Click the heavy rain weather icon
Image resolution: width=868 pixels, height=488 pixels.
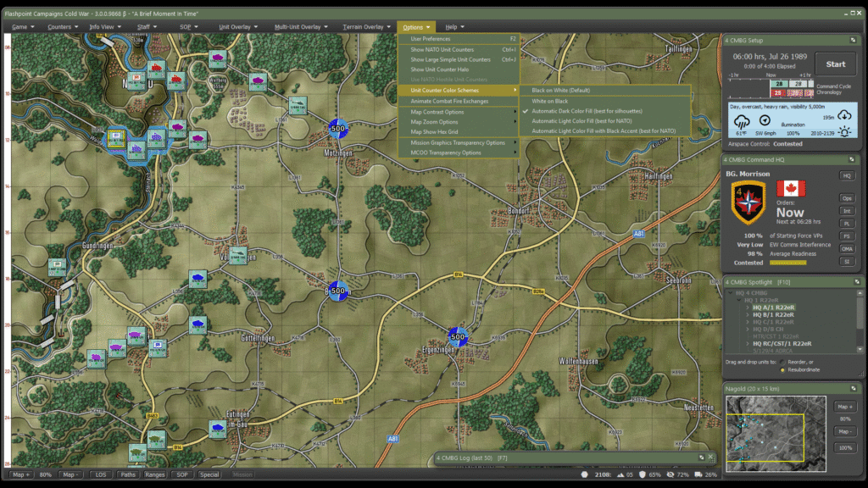click(741, 121)
